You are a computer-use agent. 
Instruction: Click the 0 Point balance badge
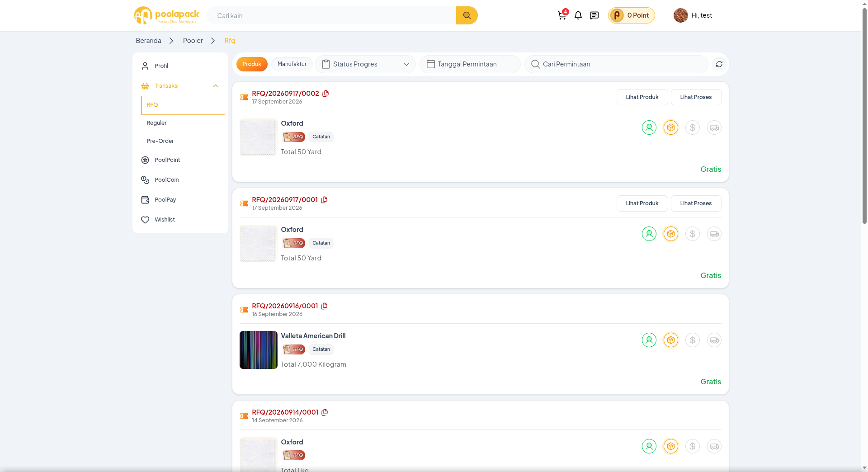632,15
